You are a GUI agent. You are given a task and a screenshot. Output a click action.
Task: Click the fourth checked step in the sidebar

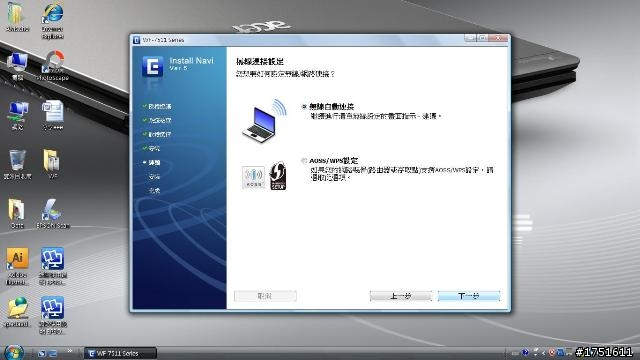pyautogui.click(x=151, y=148)
